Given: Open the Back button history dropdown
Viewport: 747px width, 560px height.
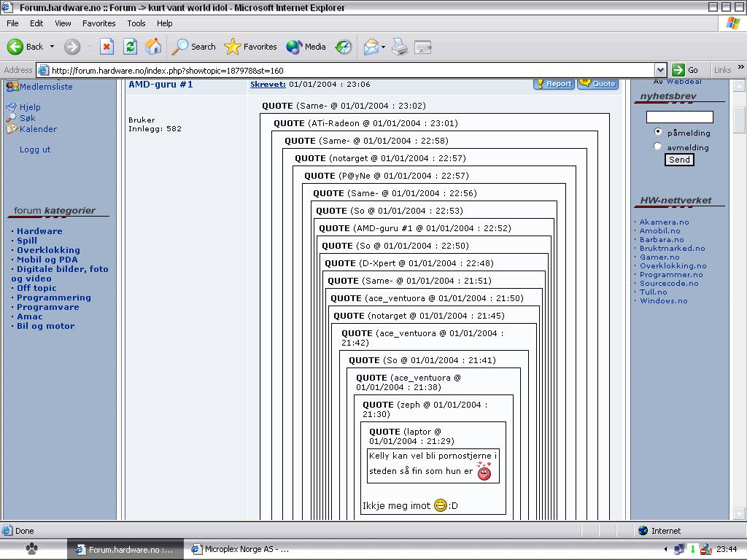Looking at the screenshot, I should [x=52, y=47].
